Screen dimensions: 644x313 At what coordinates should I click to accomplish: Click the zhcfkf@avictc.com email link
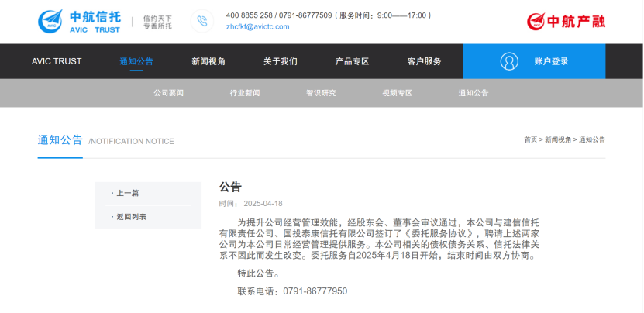click(x=257, y=26)
